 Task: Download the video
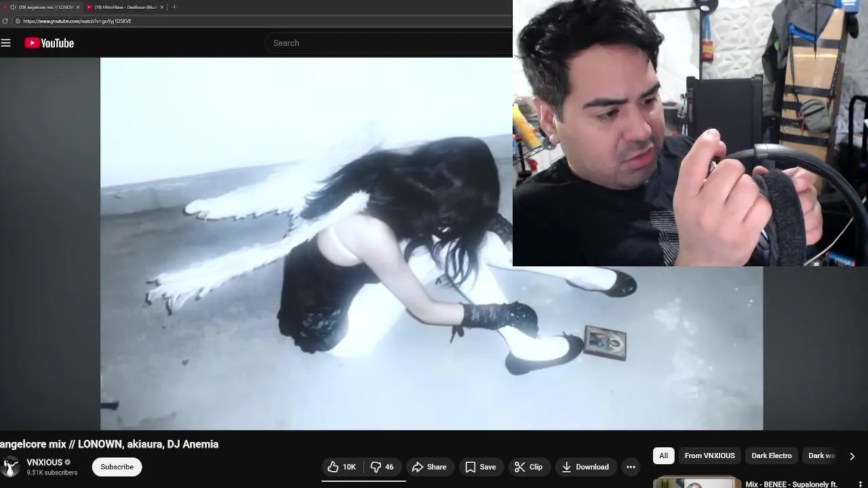tap(585, 467)
